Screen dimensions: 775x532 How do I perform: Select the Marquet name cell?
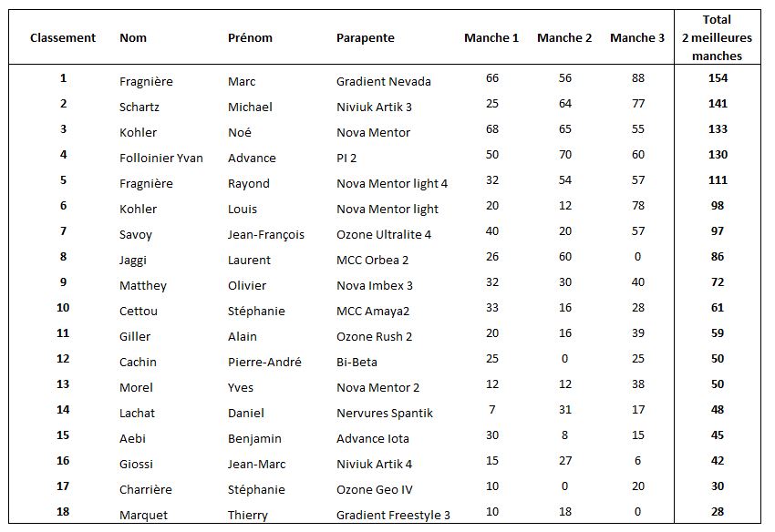(143, 515)
